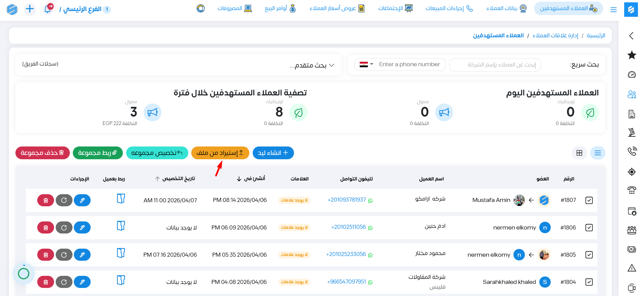Open link-to-customer icon for lead #1804

pos(121,280)
